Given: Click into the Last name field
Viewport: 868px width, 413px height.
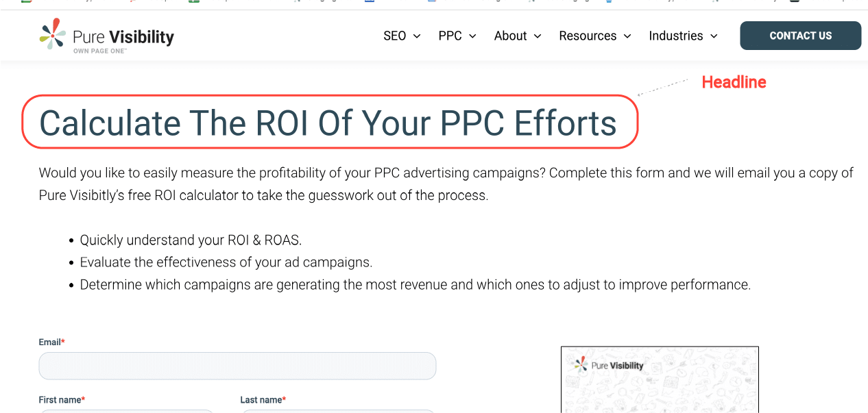Looking at the screenshot, I should (337, 411).
